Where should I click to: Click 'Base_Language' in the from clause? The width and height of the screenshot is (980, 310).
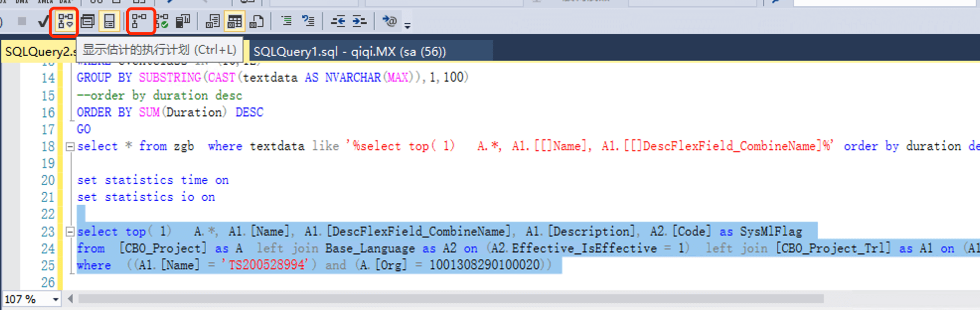click(370, 248)
